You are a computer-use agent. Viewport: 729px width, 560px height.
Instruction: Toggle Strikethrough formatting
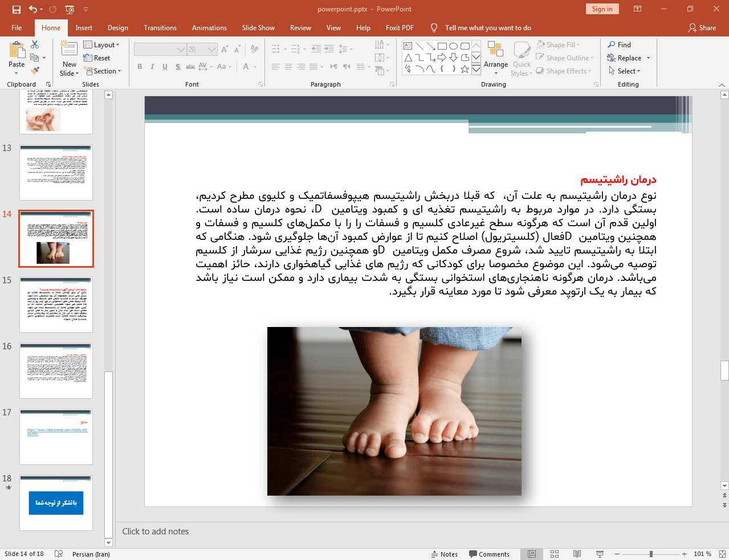190,67
